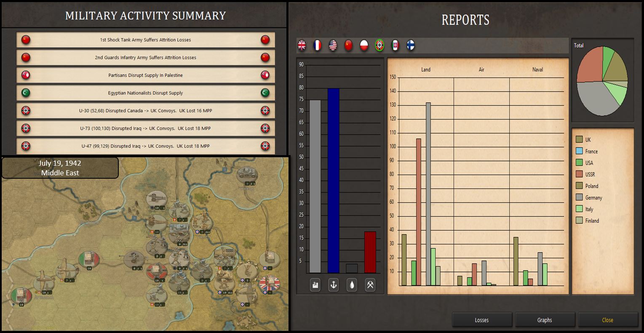This screenshot has height=333, width=644.
Task: Click the "Land" column header in the graph
Action: 426,70
